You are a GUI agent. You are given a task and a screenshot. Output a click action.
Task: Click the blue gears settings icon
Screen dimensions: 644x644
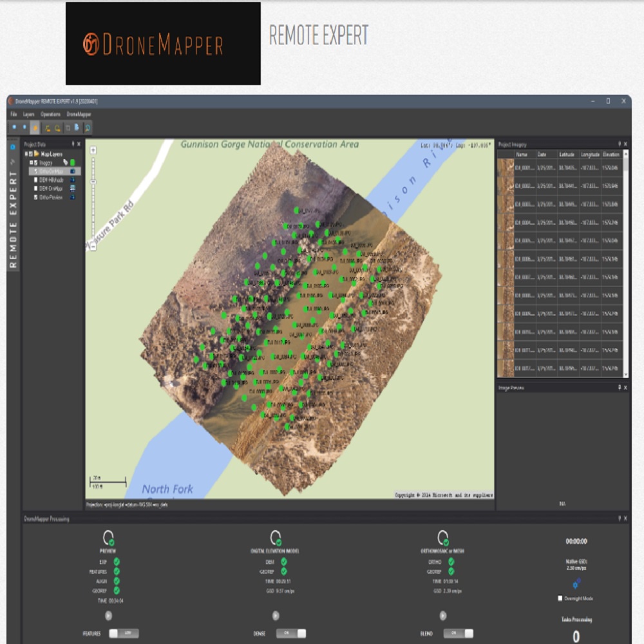(576, 583)
